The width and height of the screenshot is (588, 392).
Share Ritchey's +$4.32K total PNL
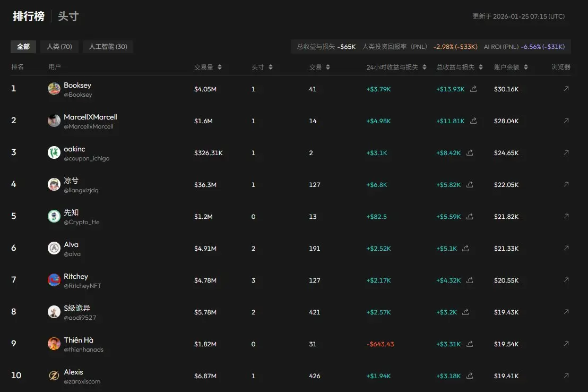(470, 280)
